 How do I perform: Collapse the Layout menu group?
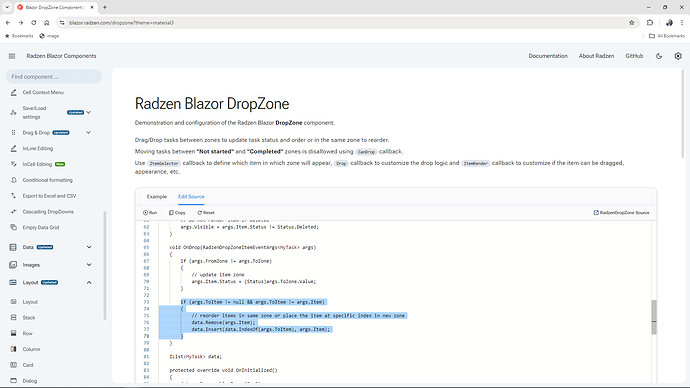(x=89, y=282)
